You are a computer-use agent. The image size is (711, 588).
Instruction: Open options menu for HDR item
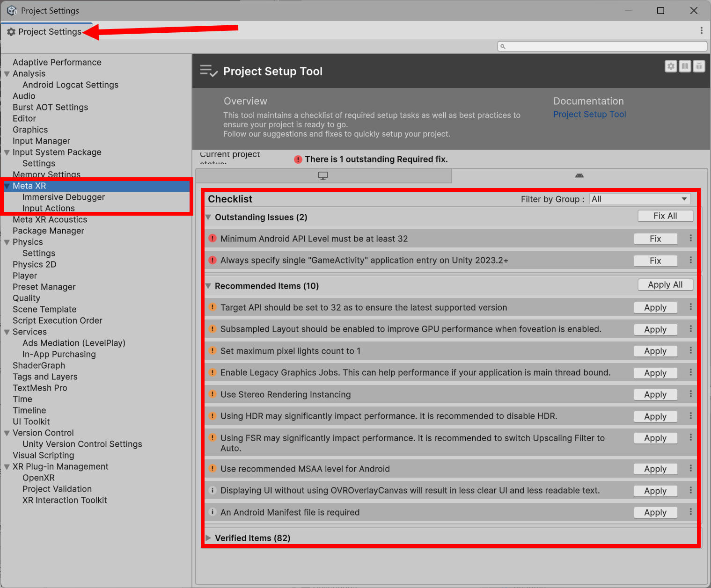coord(690,415)
